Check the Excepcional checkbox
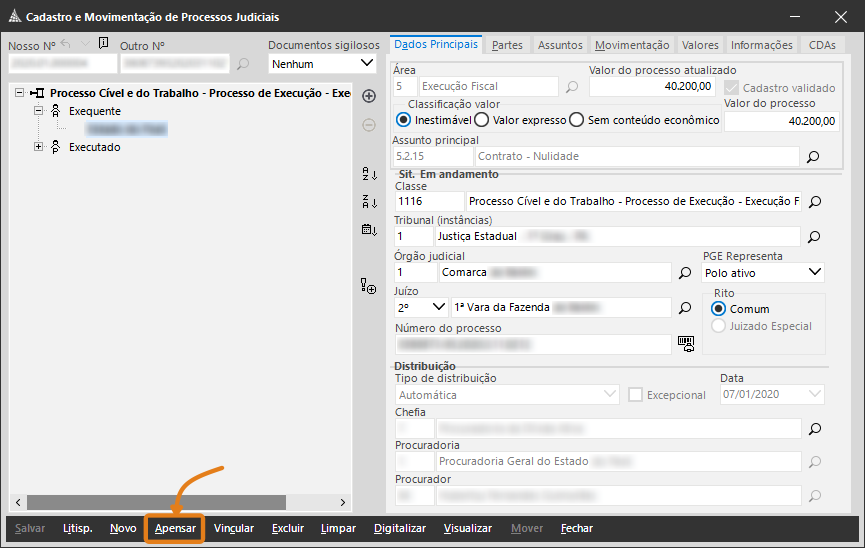The height and width of the screenshot is (548, 865). (x=635, y=395)
